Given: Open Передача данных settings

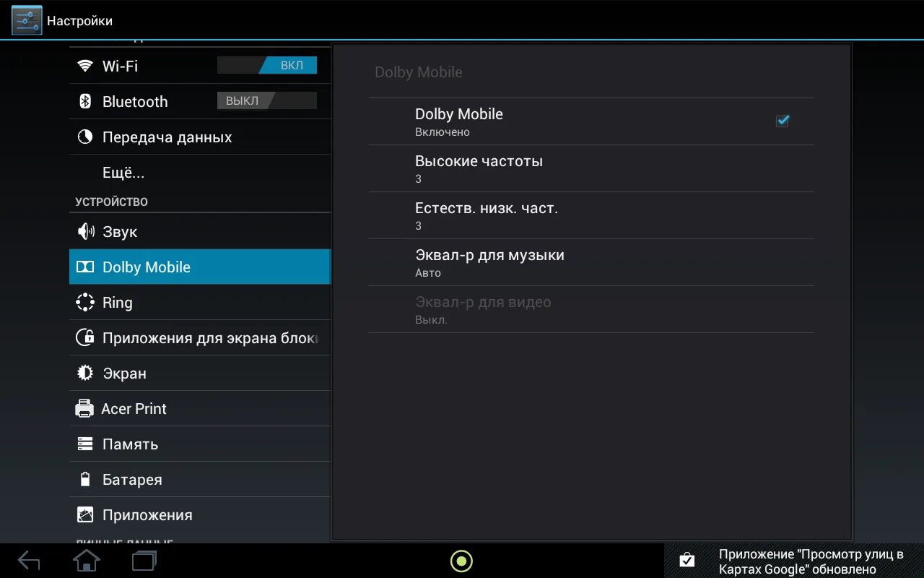Looking at the screenshot, I should pyautogui.click(x=200, y=137).
